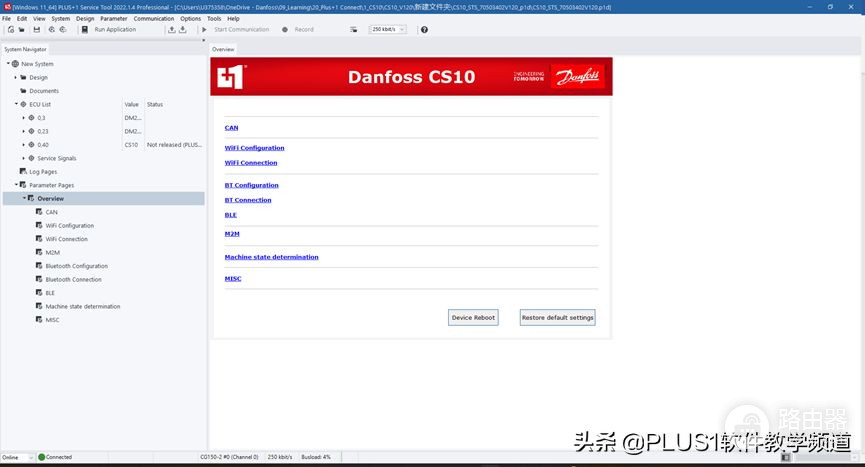This screenshot has width=865, height=467.
Task: Select Machine state determination in tree
Action: pos(83,307)
